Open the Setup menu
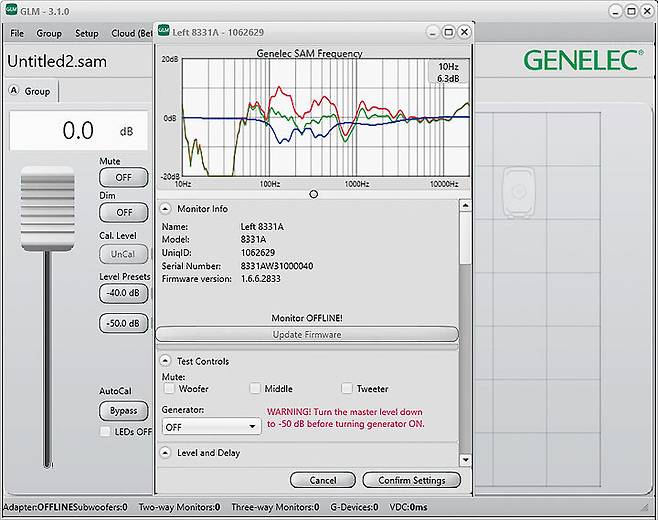Screen dimensions: 658x520 87,33
